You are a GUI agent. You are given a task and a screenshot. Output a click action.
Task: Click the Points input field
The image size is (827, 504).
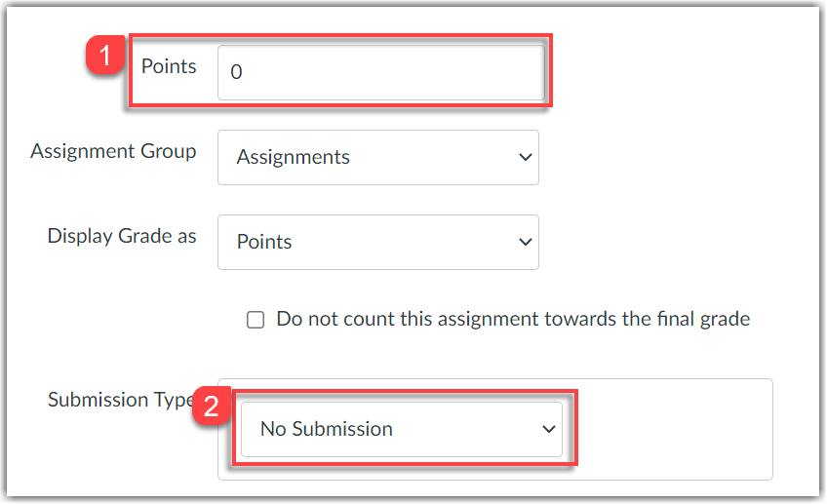(380, 72)
